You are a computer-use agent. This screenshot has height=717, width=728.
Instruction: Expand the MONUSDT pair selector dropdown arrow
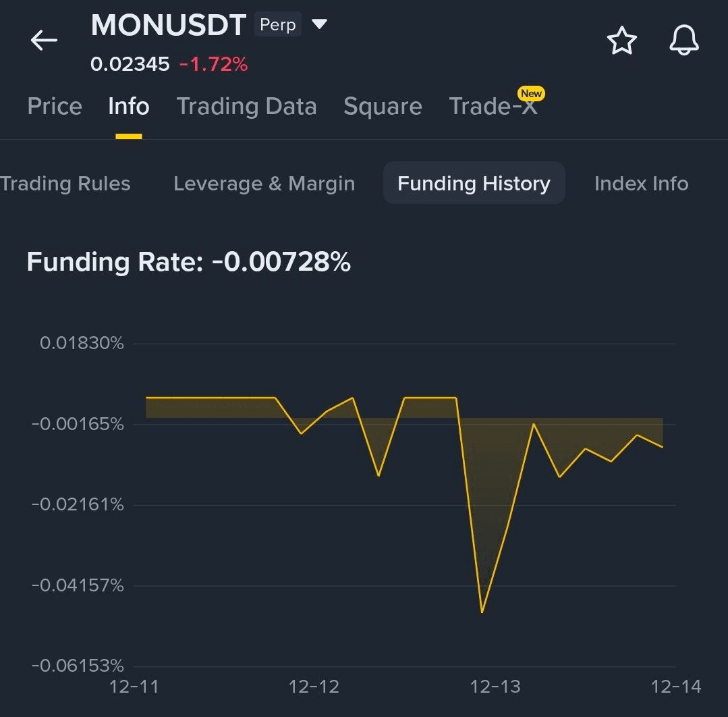point(319,25)
